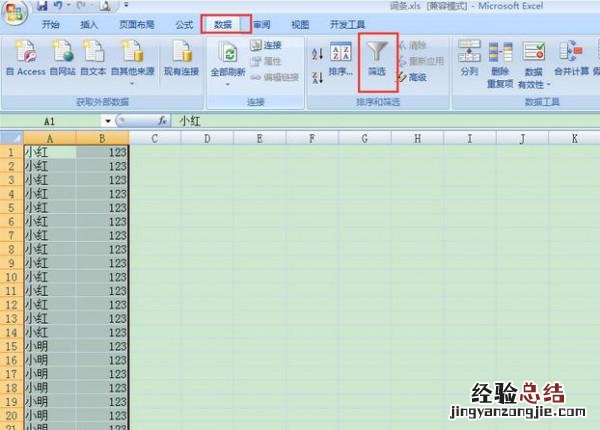This screenshot has height=430, width=600.
Task: Click the Insert Function fx button
Action: coord(163,121)
